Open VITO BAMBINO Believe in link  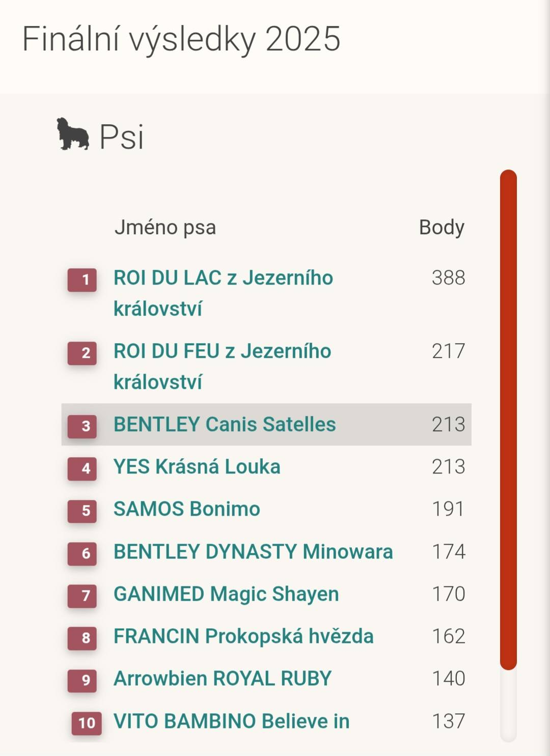coord(231,721)
